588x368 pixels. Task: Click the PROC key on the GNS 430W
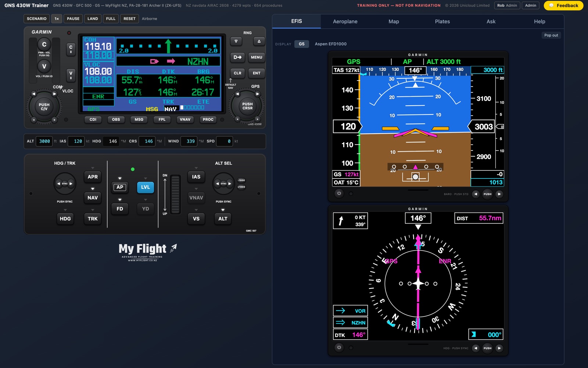pos(208,119)
